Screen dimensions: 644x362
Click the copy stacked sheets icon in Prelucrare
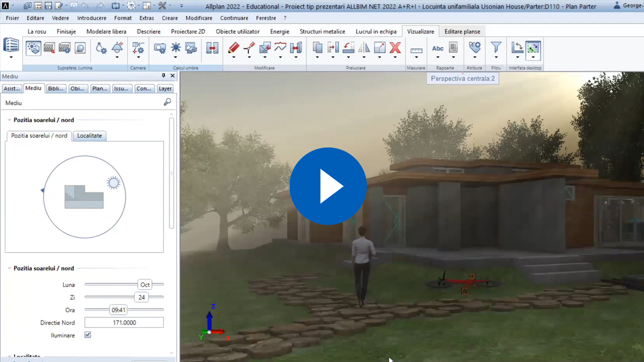click(x=317, y=47)
